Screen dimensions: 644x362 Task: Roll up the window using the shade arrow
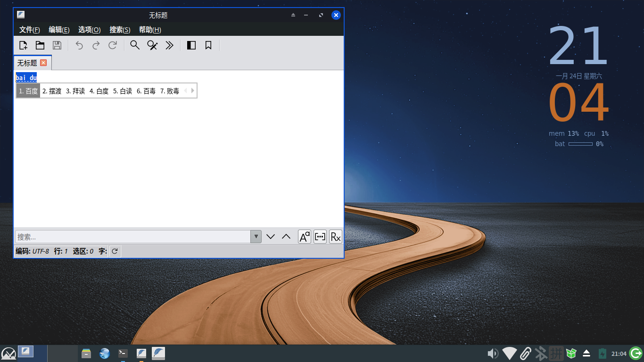[x=293, y=15]
